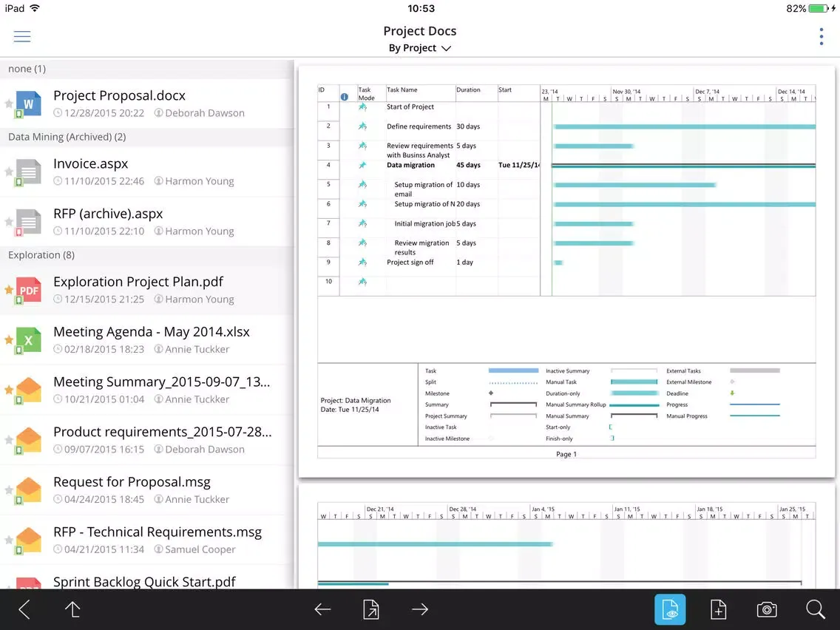Select Exploration Project Plan.pdf title

pos(138,282)
